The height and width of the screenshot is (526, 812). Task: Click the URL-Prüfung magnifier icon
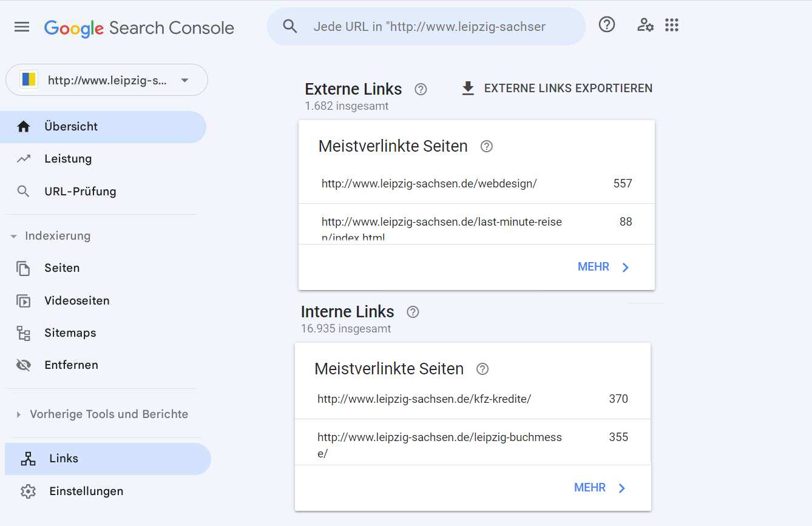click(x=24, y=192)
